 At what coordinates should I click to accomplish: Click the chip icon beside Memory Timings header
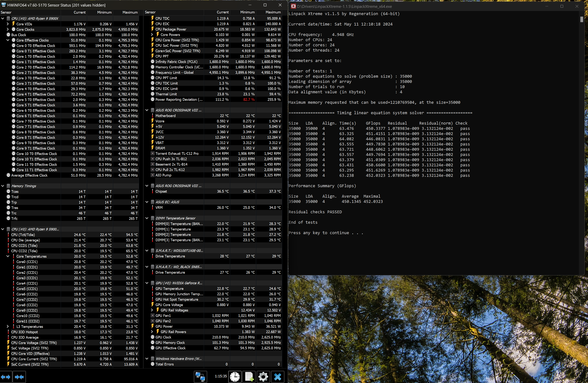coord(8,186)
